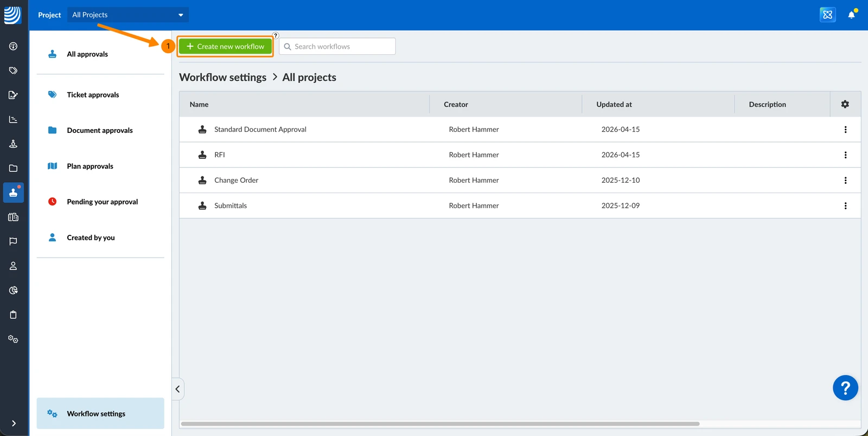Image resolution: width=868 pixels, height=436 pixels.
Task: Open the flag icon in the left rail
Action: [x=14, y=241]
